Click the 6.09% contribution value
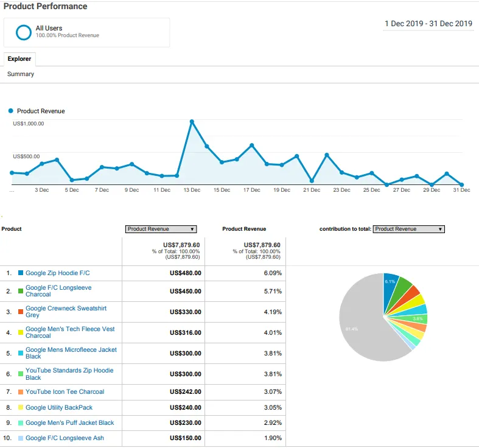The height and width of the screenshot is (448, 479). [273, 273]
